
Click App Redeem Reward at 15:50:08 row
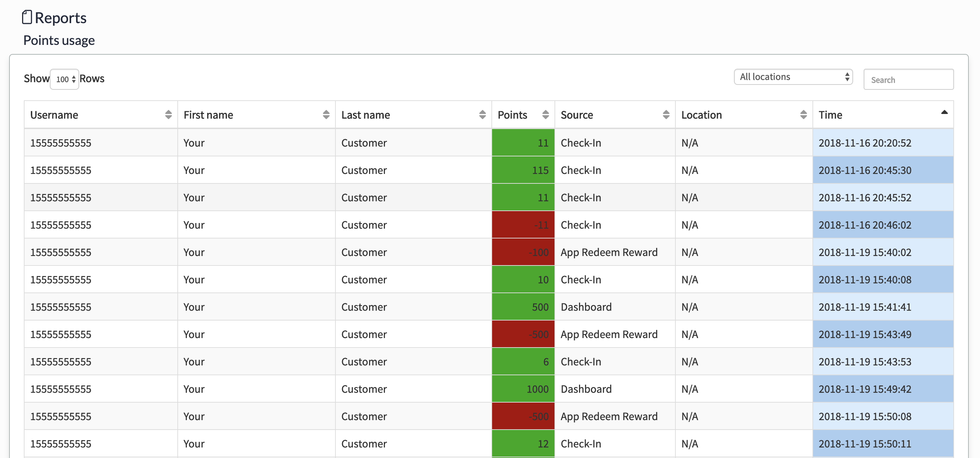pos(609,416)
